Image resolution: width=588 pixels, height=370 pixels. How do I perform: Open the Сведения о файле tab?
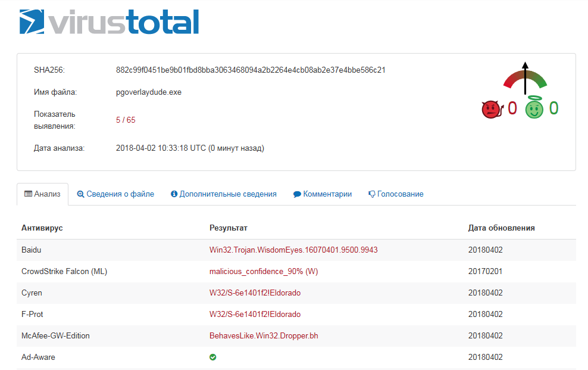pos(115,194)
